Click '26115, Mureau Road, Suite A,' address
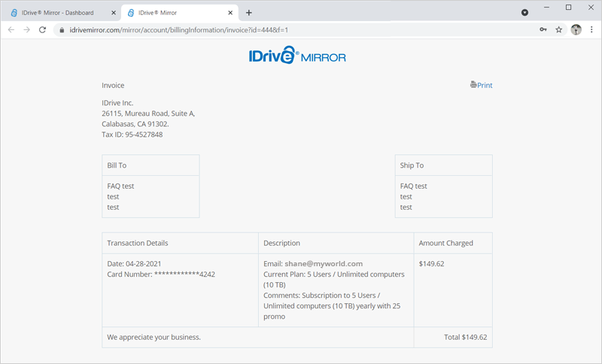This screenshot has width=602, height=364. point(148,114)
